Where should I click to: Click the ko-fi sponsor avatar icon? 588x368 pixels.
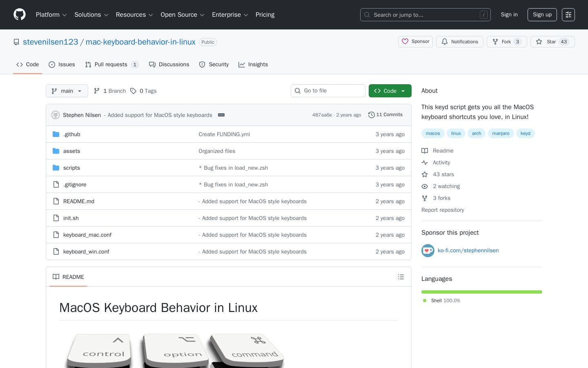point(428,251)
